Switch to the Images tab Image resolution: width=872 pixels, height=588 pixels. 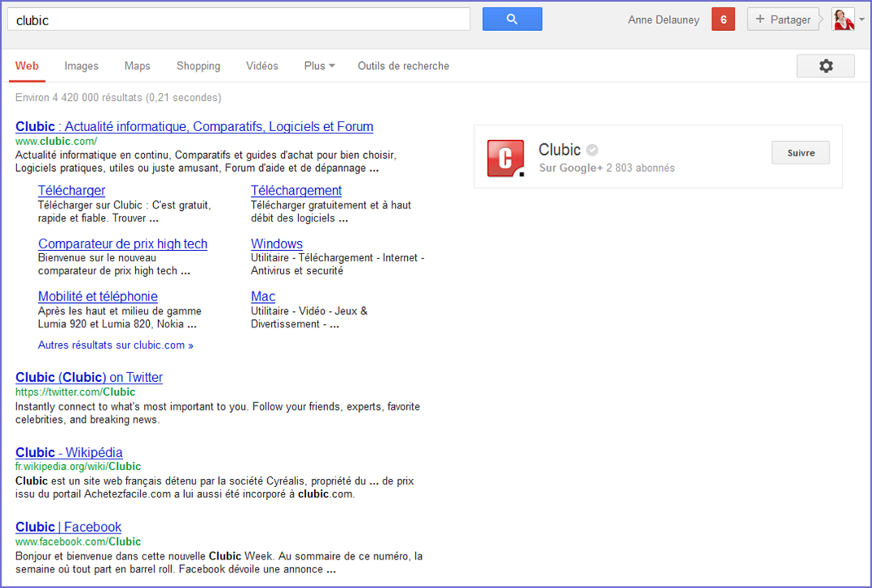[81, 66]
